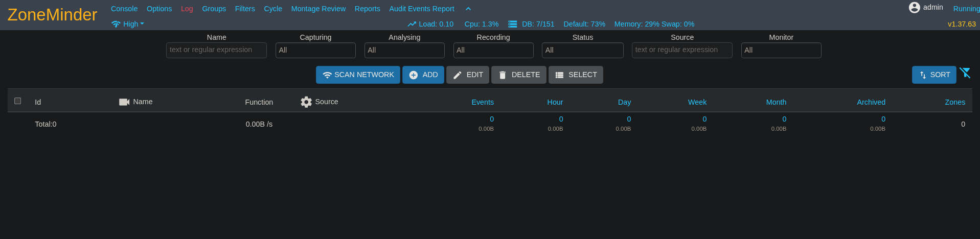
Task: Click the total Events count 0
Action: pos(492,119)
